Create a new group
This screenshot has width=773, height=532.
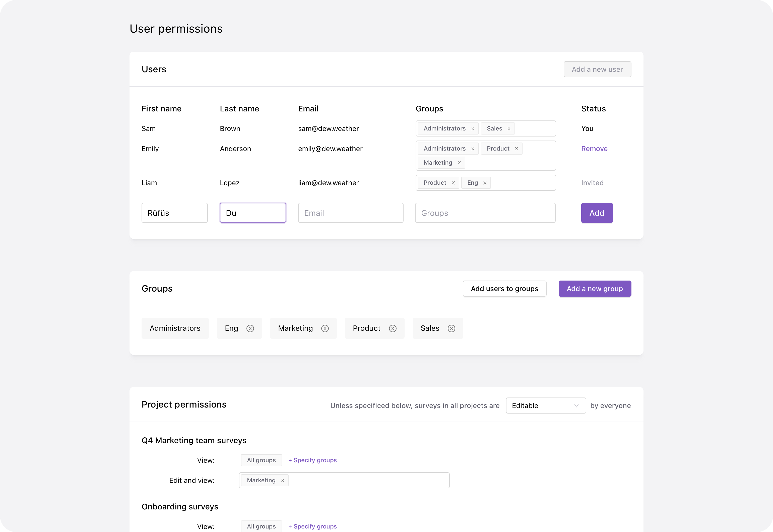coord(595,289)
